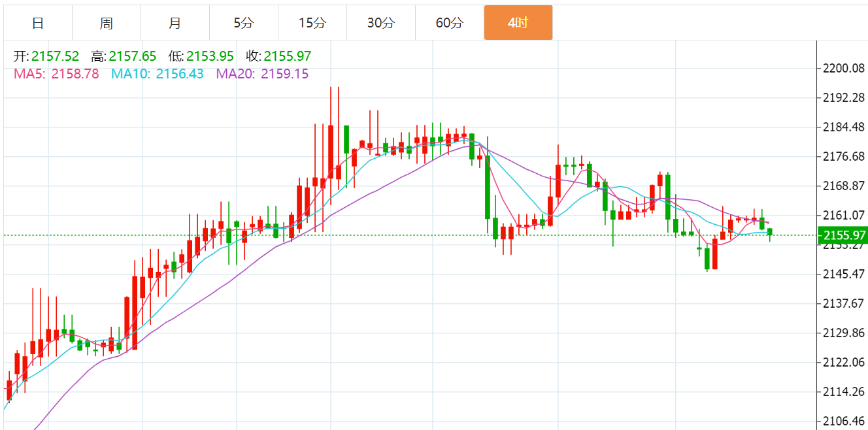Click the 2114.26 price axis label
The width and height of the screenshot is (868, 430).
tap(844, 391)
